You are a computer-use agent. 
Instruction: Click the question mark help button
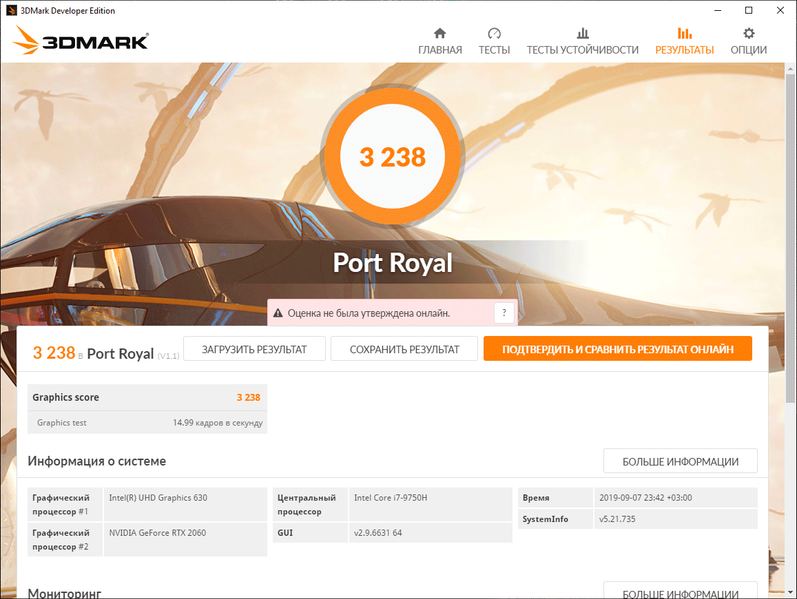click(x=504, y=313)
